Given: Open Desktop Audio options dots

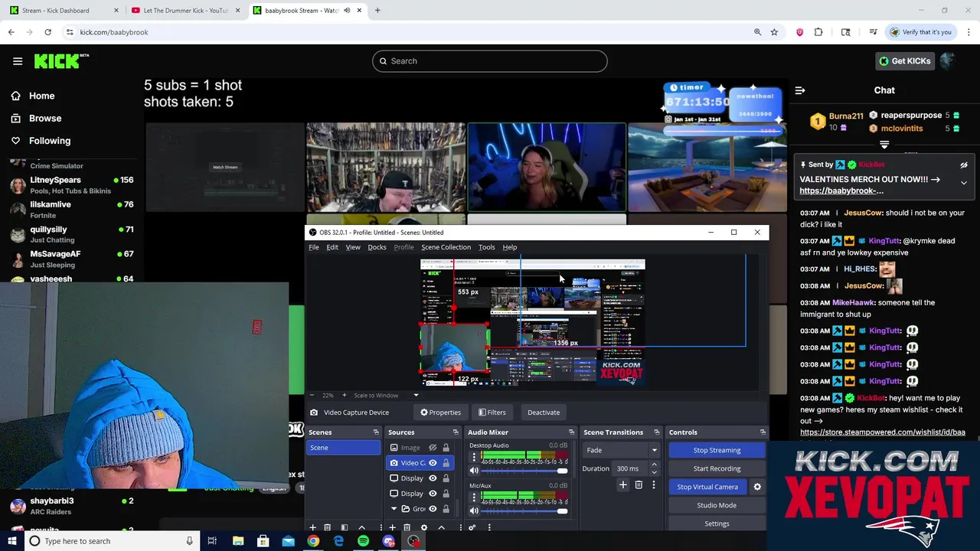Looking at the screenshot, I should 473,458.
